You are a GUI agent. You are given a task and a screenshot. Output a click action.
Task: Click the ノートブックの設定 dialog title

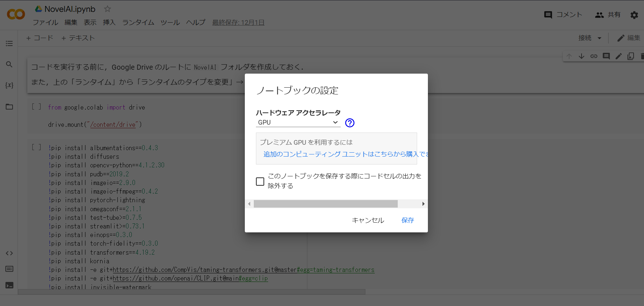tap(297, 91)
